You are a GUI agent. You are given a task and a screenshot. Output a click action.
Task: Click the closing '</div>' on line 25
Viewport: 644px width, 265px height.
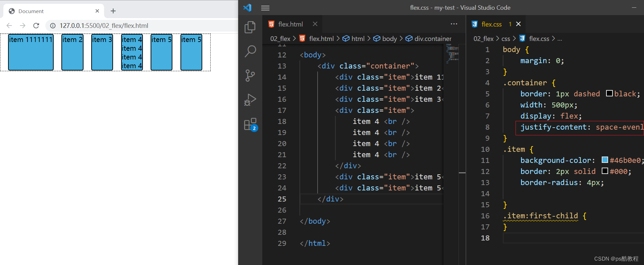(330, 199)
